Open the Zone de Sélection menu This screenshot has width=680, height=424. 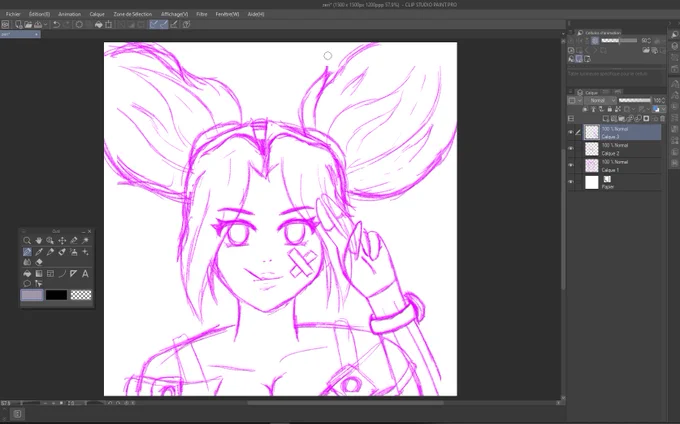coord(133,14)
